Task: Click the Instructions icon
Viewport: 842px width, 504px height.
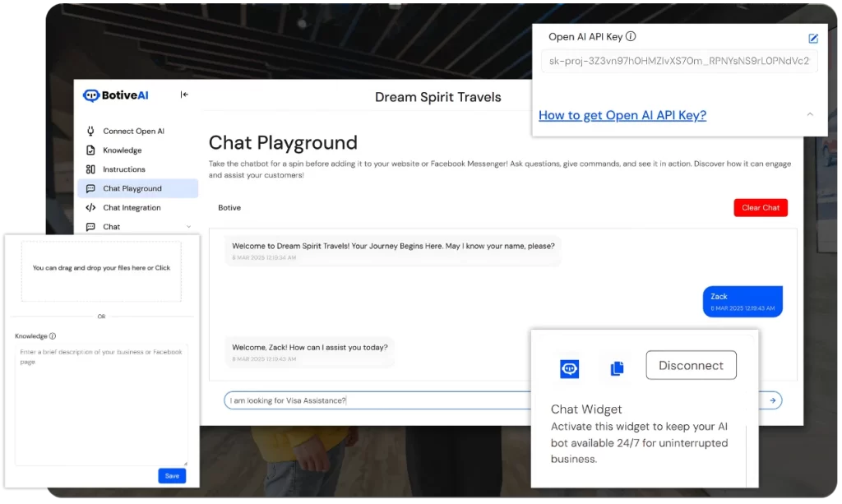Action: pos(90,169)
